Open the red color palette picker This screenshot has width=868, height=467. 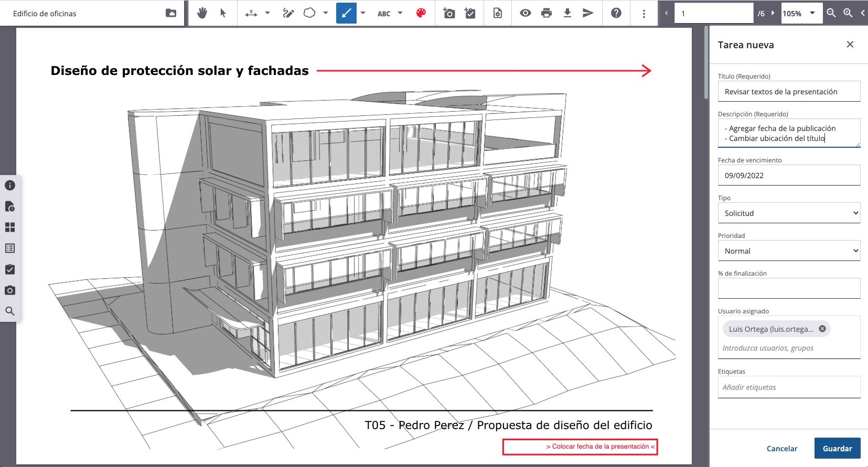click(x=421, y=13)
